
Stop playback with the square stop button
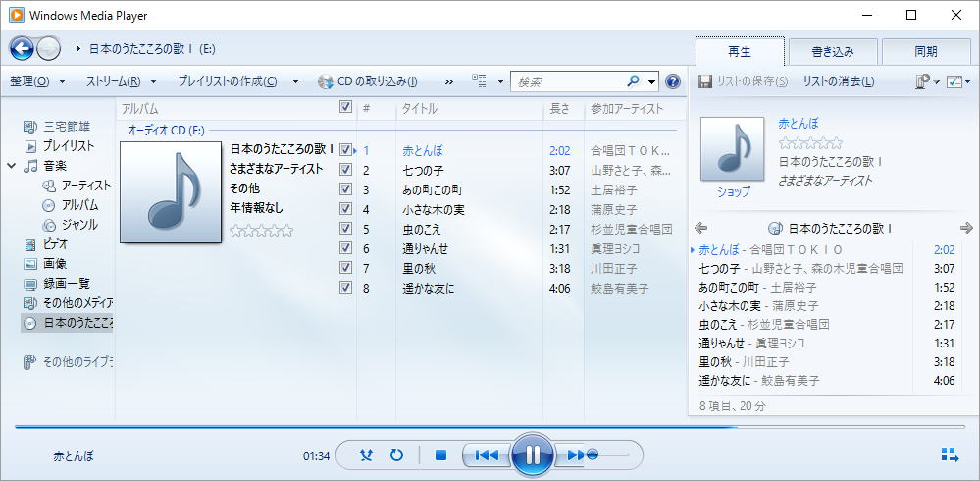click(x=441, y=455)
